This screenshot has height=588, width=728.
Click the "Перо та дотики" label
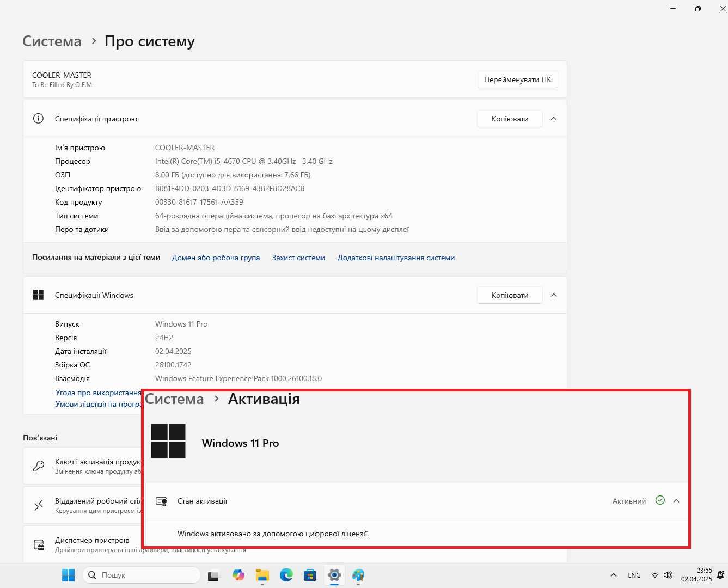pos(82,229)
